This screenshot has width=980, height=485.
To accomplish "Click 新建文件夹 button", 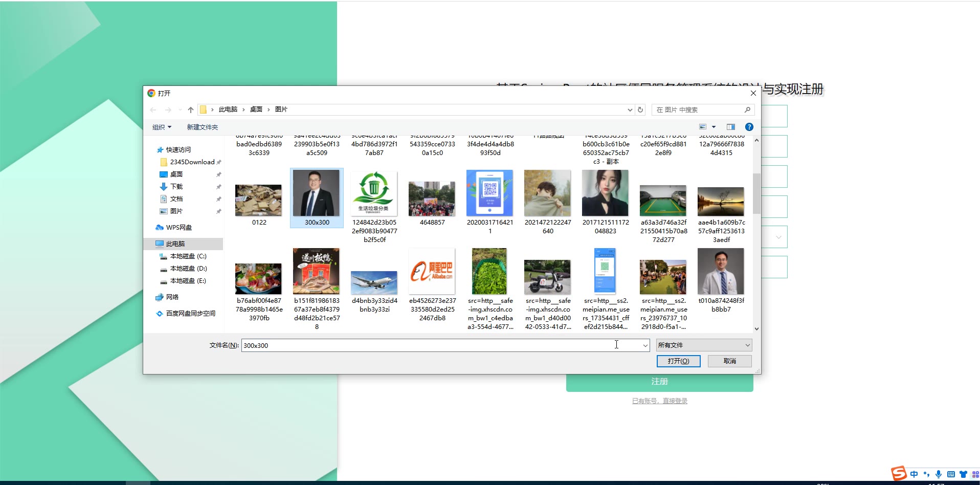I will pos(202,127).
